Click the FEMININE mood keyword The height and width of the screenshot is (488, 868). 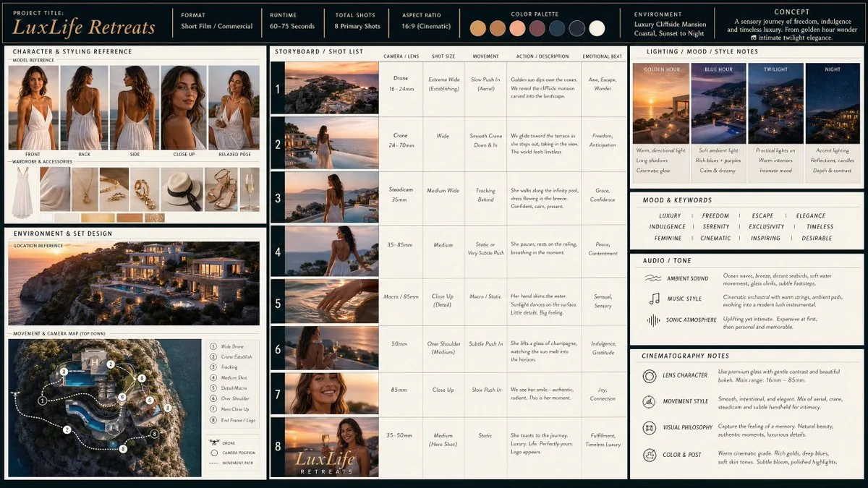[x=668, y=238]
